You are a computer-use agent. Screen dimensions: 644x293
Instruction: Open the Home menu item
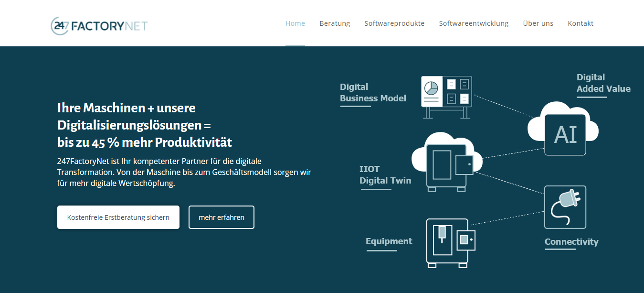tap(295, 23)
